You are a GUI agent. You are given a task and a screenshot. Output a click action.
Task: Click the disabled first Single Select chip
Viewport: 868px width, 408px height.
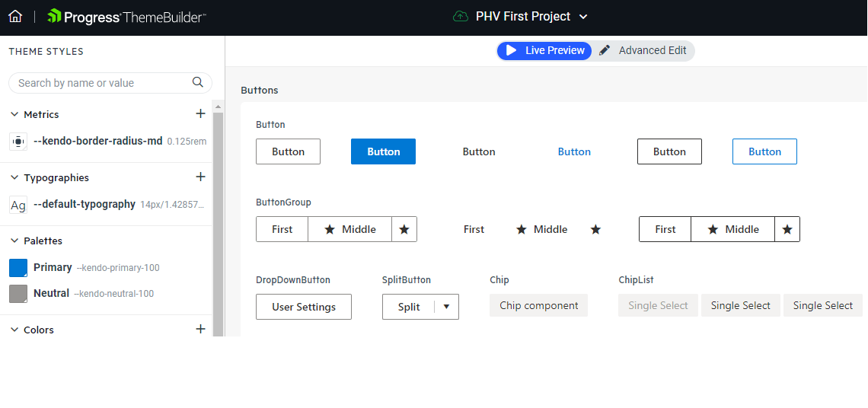(x=658, y=305)
